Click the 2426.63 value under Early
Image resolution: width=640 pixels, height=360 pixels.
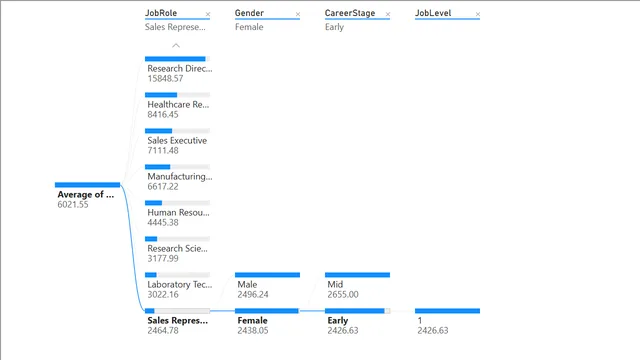pos(343,331)
